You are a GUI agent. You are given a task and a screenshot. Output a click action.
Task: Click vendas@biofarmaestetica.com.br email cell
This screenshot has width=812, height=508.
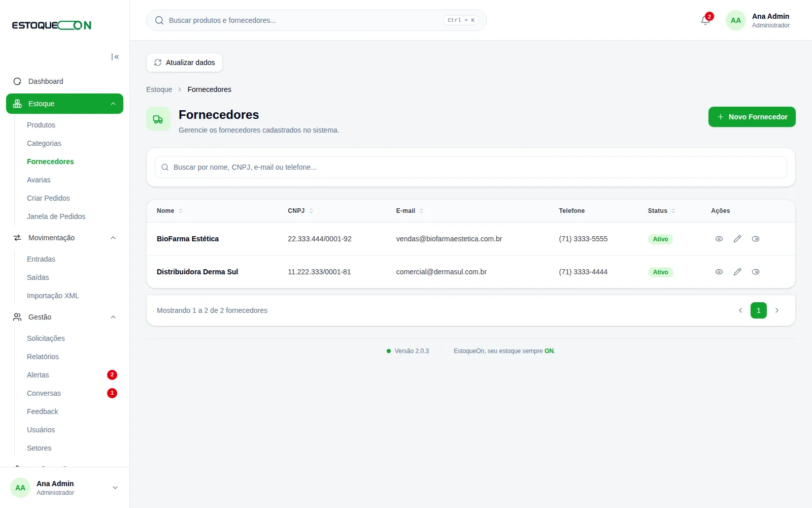449,239
